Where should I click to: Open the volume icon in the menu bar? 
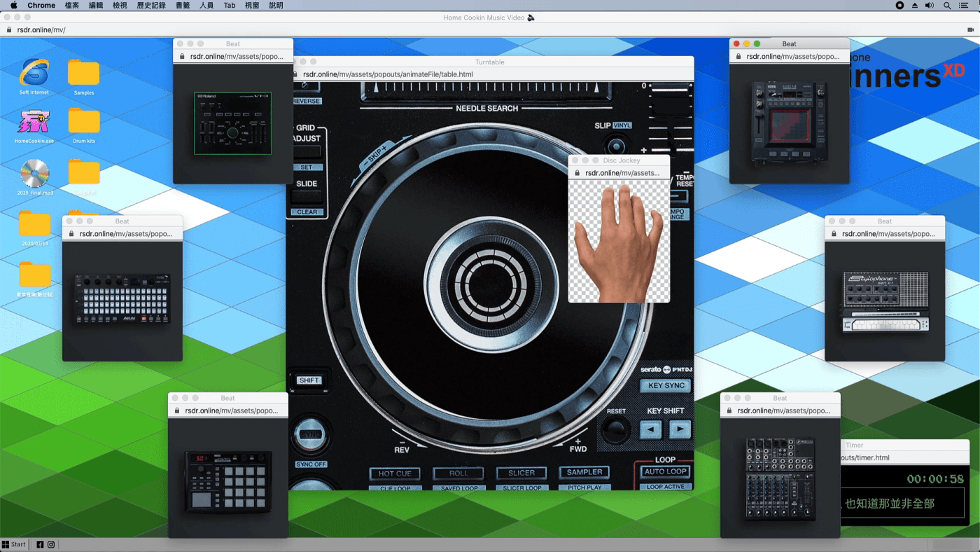930,5
